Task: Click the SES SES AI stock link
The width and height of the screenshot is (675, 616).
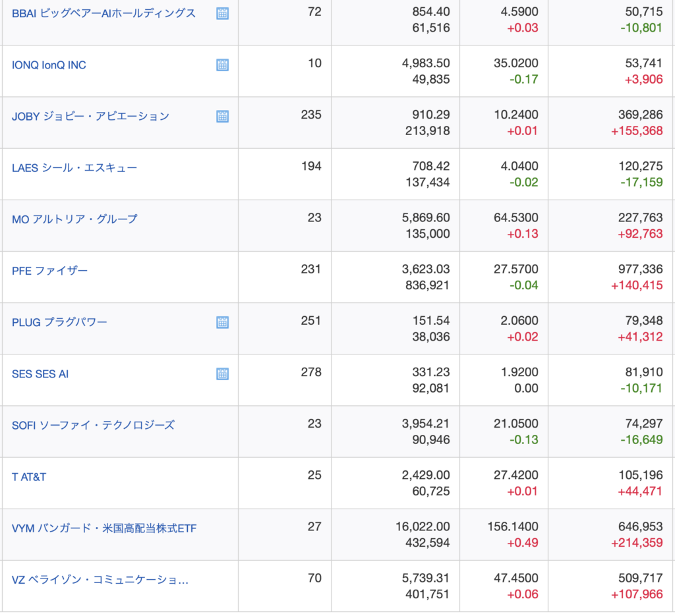Action: coord(40,374)
